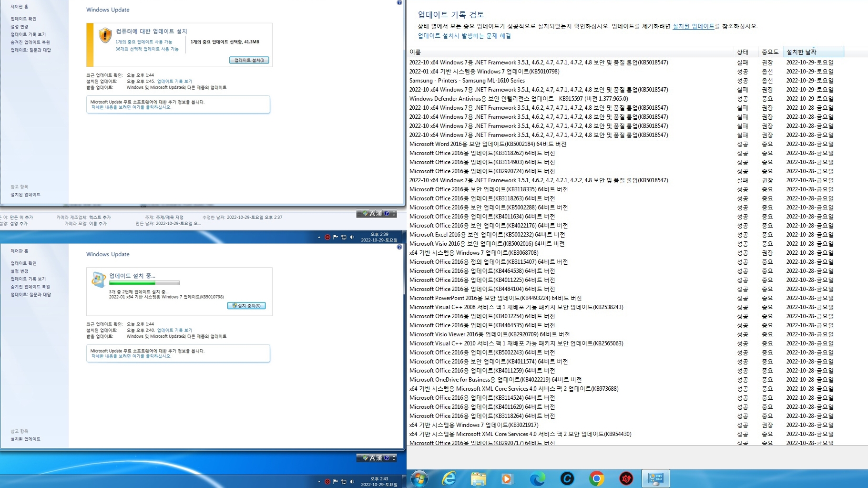Click the 설치 중지(S) button
This screenshot has height=488, width=868.
click(246, 306)
